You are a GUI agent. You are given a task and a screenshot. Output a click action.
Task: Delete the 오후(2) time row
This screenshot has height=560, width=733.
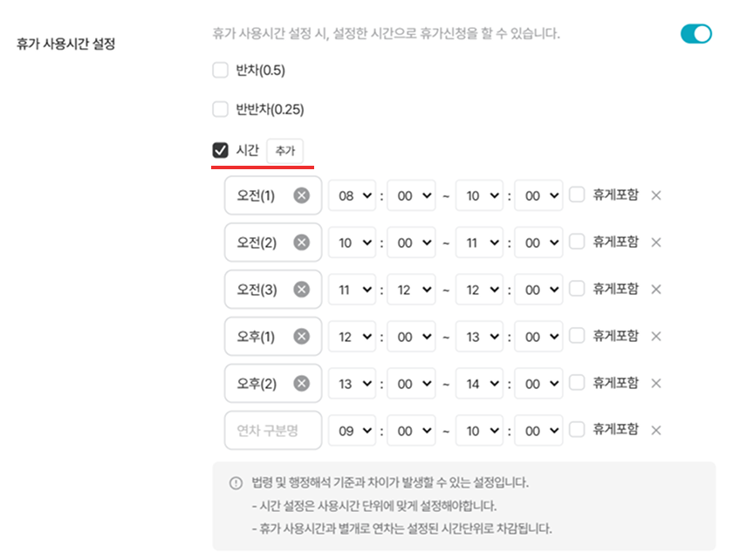[x=656, y=383]
